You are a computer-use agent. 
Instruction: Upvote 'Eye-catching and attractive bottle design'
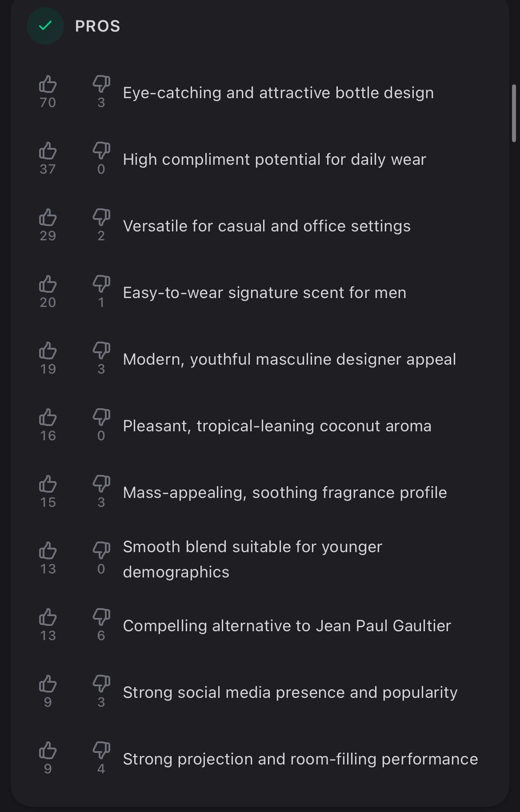tap(48, 84)
